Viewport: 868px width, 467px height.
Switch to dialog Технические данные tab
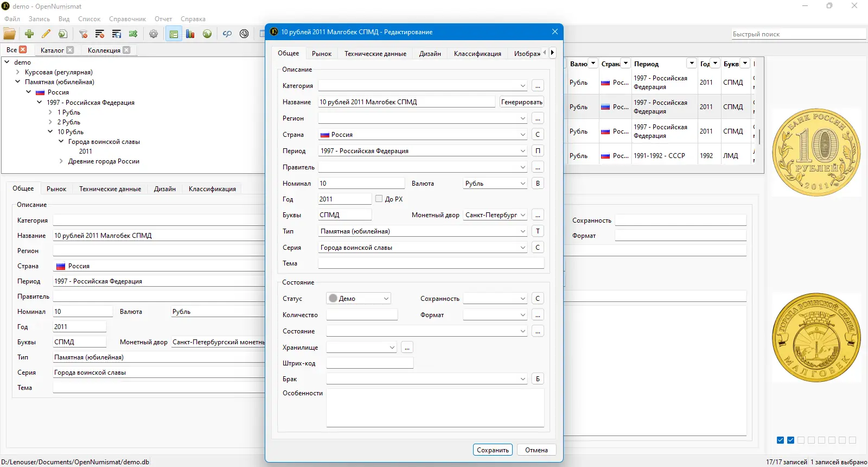pyautogui.click(x=375, y=53)
